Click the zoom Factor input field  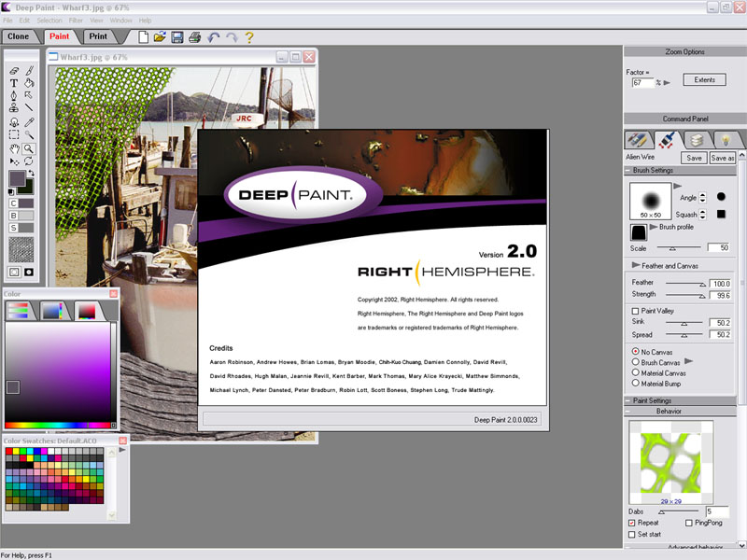(x=642, y=83)
